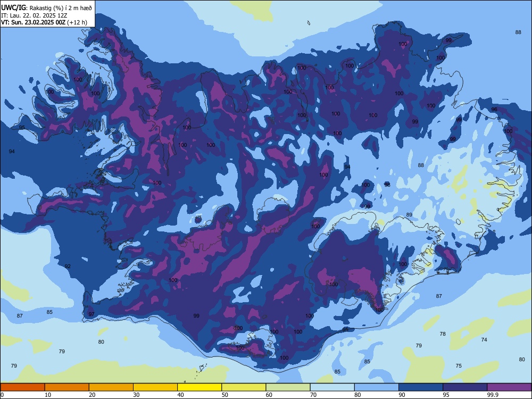Click the dark indigo 95–99.9 legend swatch
The width and height of the screenshot is (532, 399).
tap(465, 387)
